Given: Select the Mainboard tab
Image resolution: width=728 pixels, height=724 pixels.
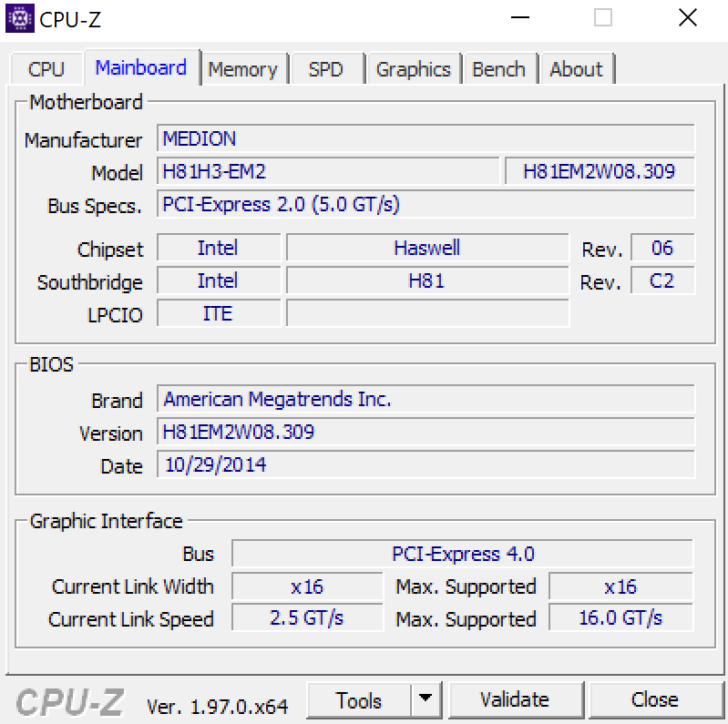Looking at the screenshot, I should (141, 67).
